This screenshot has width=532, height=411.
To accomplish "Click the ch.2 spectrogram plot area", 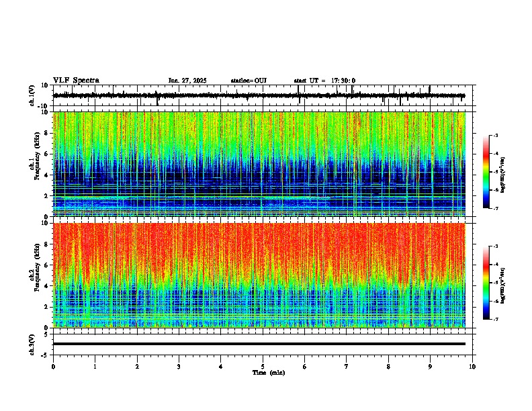I will [x=259, y=275].
